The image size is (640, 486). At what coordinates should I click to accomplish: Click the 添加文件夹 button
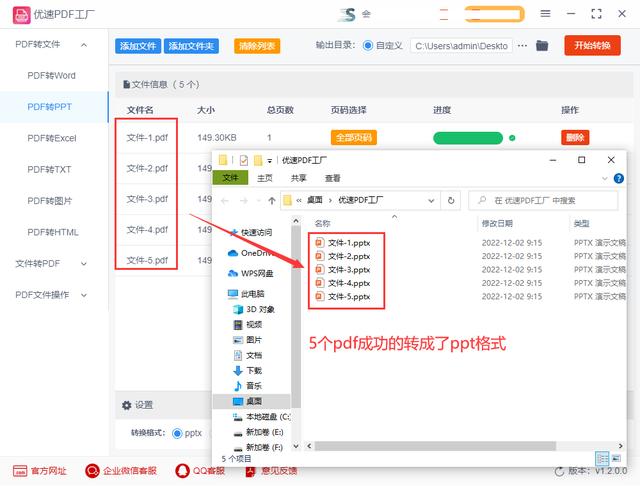pyautogui.click(x=191, y=46)
